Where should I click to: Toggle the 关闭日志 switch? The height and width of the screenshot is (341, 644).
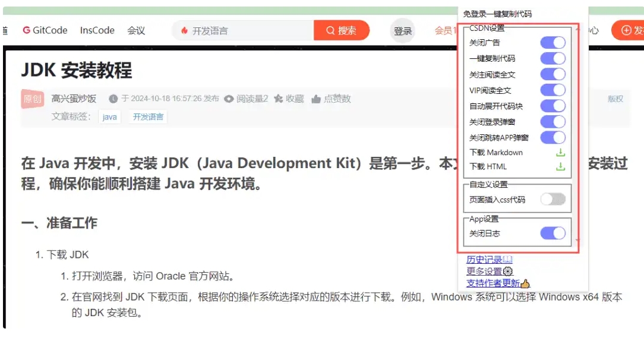553,233
